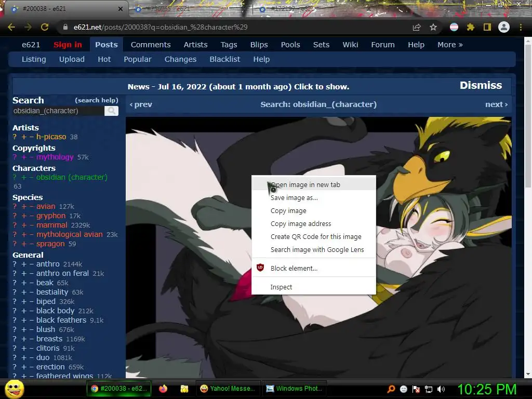This screenshot has width=532, height=399.
Task: Open the Wiki navigation link
Action: coord(350,45)
